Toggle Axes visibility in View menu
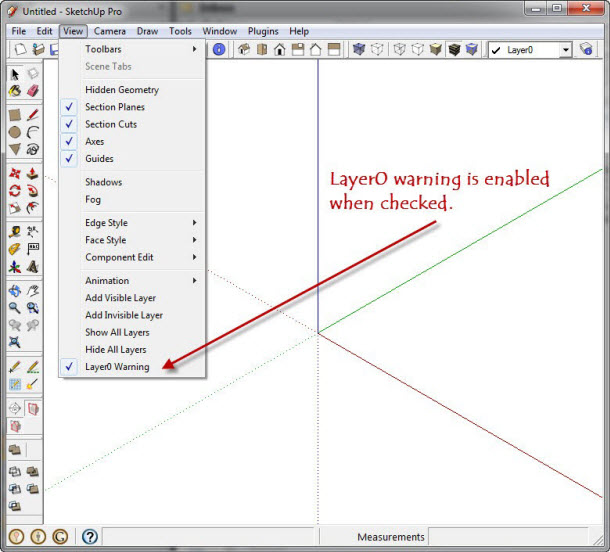This screenshot has width=610, height=552. (132, 141)
